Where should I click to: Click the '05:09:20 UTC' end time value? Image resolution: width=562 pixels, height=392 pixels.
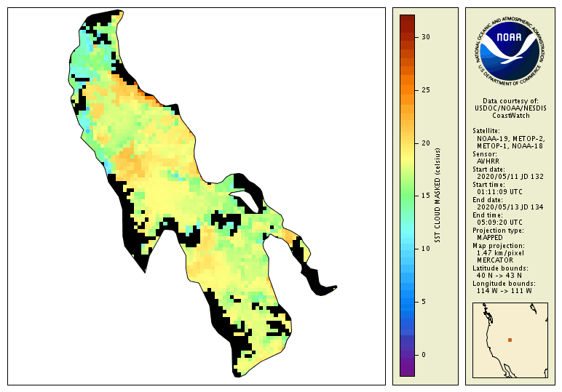[499, 223]
